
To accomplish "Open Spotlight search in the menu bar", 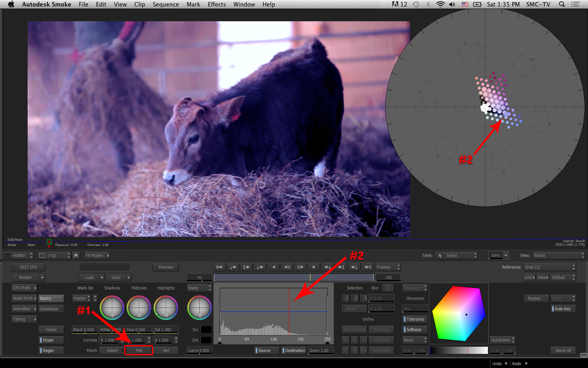I will [562, 4].
